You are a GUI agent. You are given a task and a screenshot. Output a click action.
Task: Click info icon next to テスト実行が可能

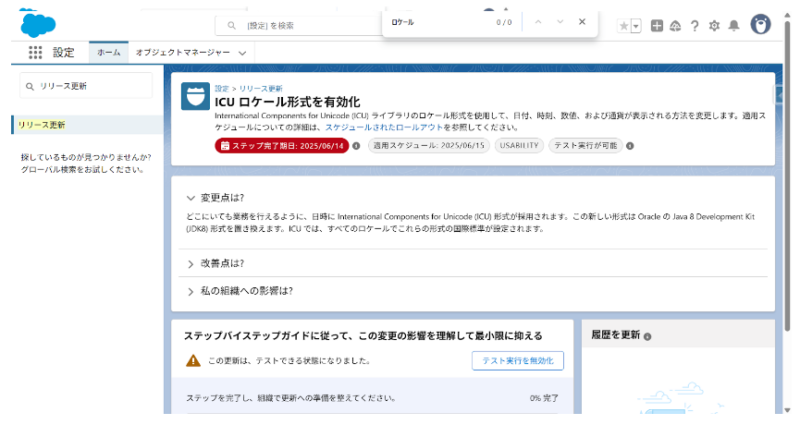point(630,146)
